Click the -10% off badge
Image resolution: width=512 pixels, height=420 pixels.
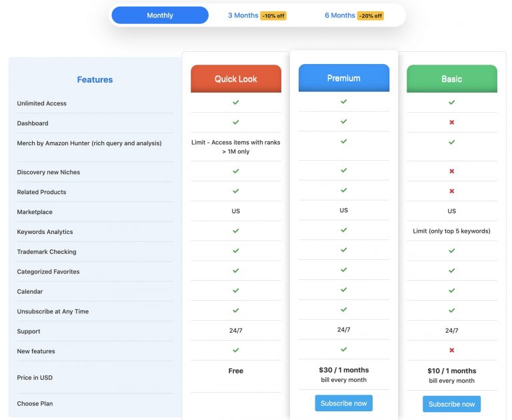point(273,16)
